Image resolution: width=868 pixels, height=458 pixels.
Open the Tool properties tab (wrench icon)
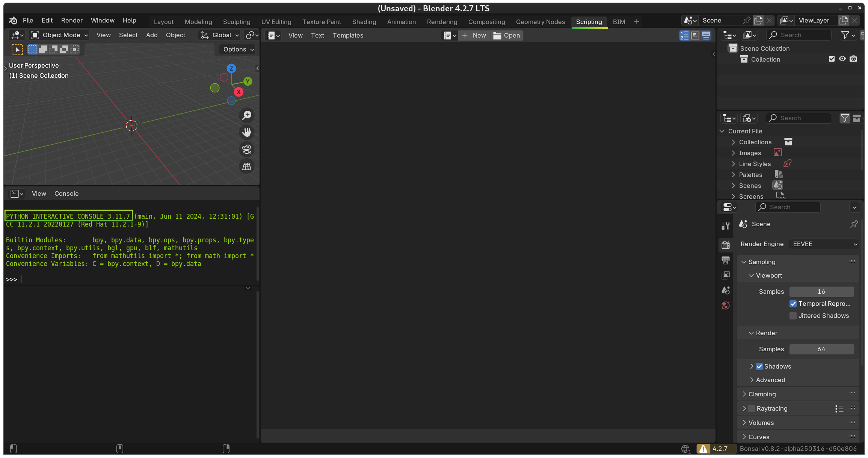coord(726,226)
